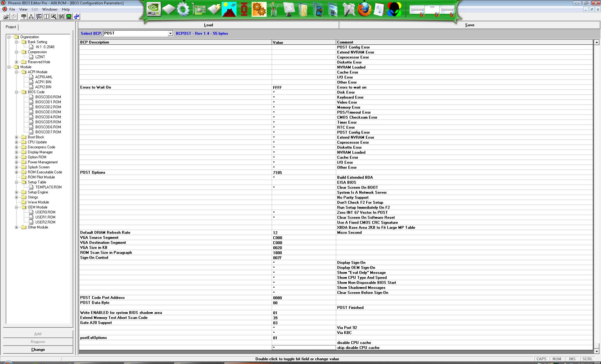Viewport: 601px width, 364px height.
Task: Collapse the ACPI Module folder
Action: pos(17,72)
